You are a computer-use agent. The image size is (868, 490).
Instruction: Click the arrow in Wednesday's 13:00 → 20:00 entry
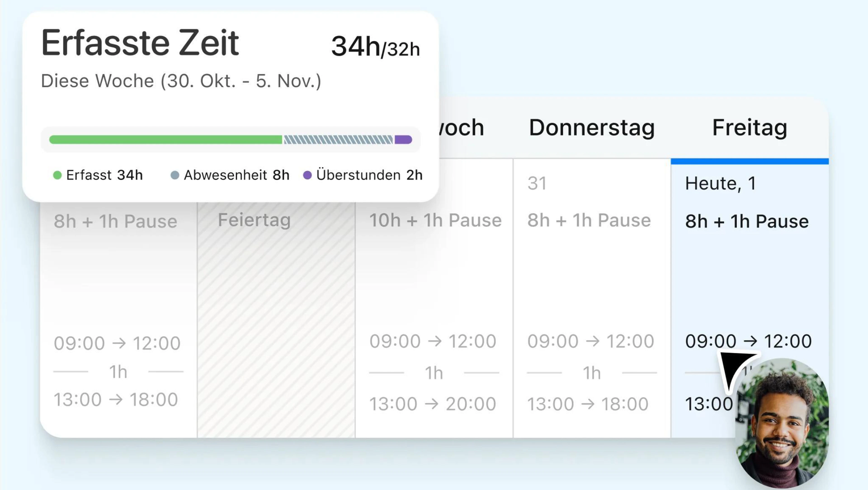[432, 404]
